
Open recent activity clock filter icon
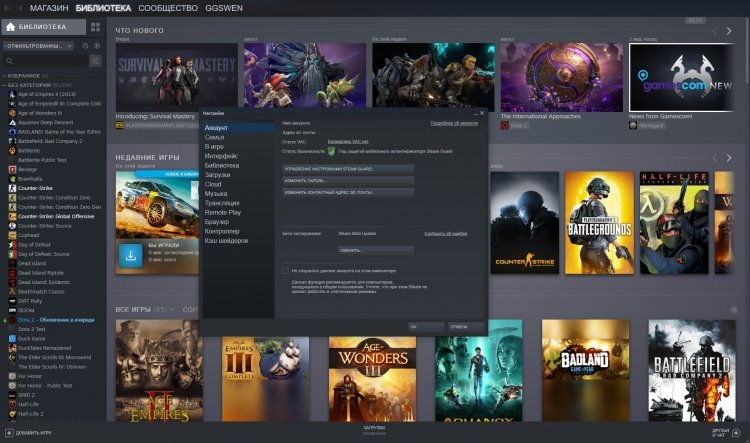85,46
